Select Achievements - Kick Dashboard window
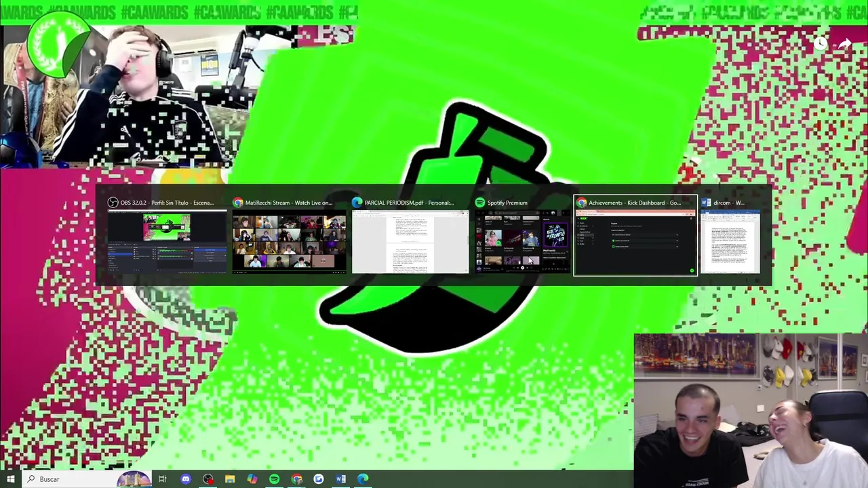 [635, 235]
